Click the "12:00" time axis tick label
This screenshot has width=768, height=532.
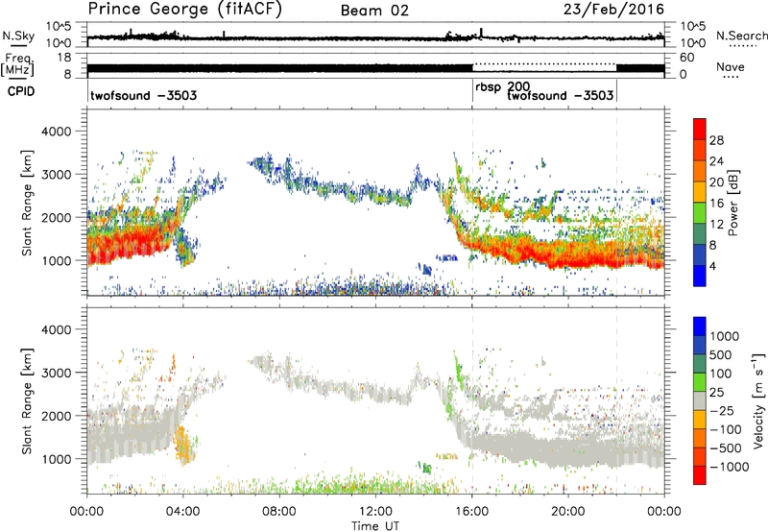375,512
